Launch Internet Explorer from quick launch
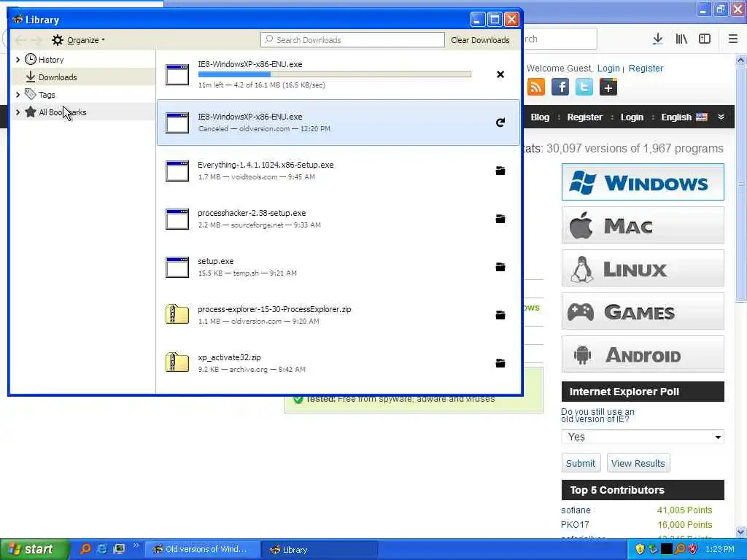This screenshot has width=747, height=560. pyautogui.click(x=102, y=549)
